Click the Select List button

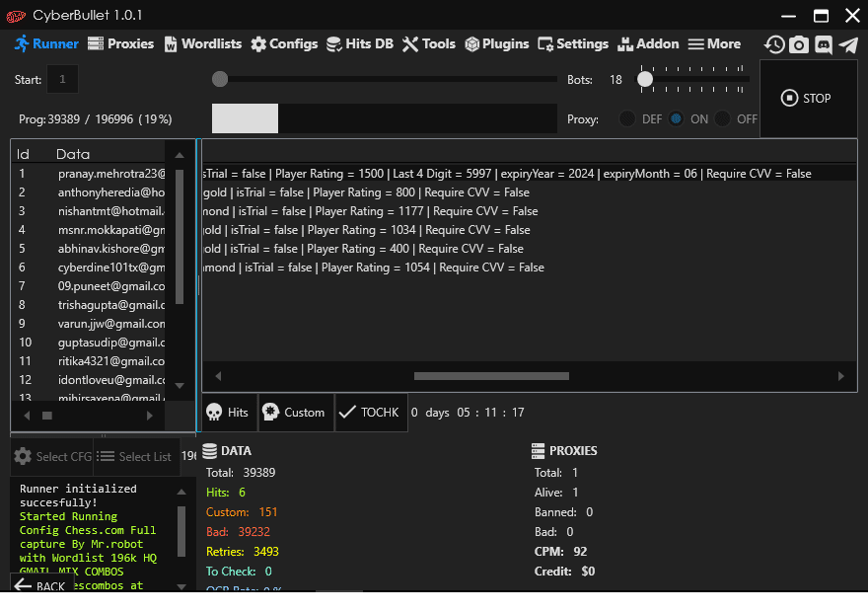tap(136, 456)
